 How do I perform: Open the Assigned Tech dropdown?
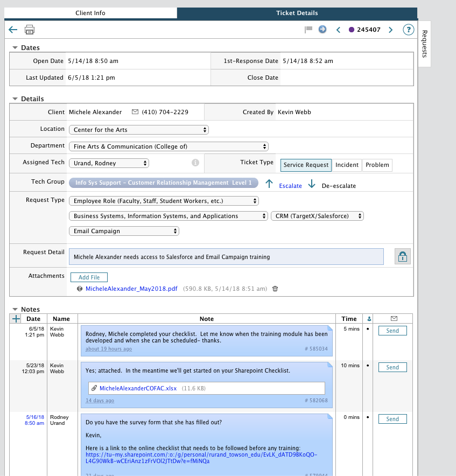[x=109, y=163]
